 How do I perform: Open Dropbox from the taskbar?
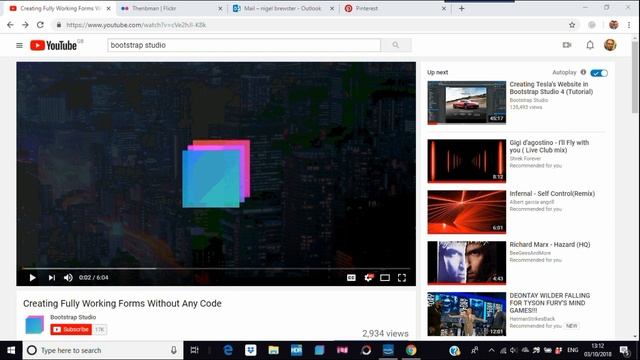[251, 350]
